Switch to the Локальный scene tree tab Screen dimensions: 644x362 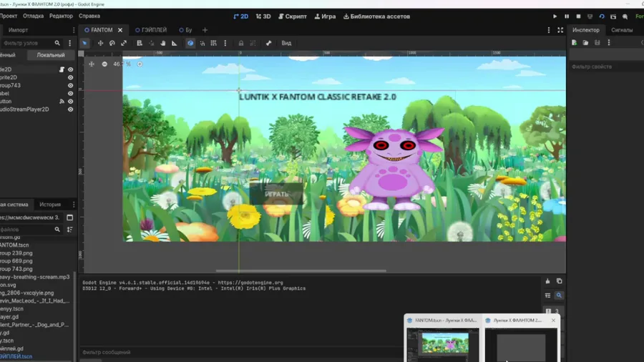point(51,55)
